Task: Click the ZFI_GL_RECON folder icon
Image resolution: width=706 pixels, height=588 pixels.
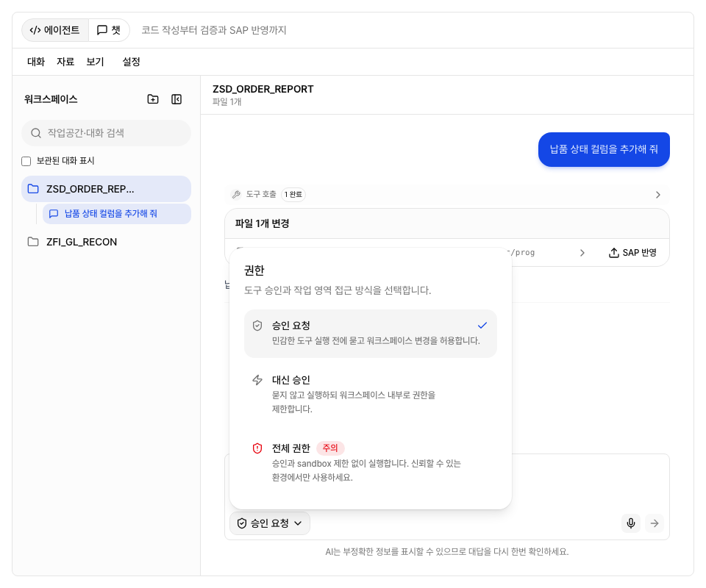Action: 33,242
